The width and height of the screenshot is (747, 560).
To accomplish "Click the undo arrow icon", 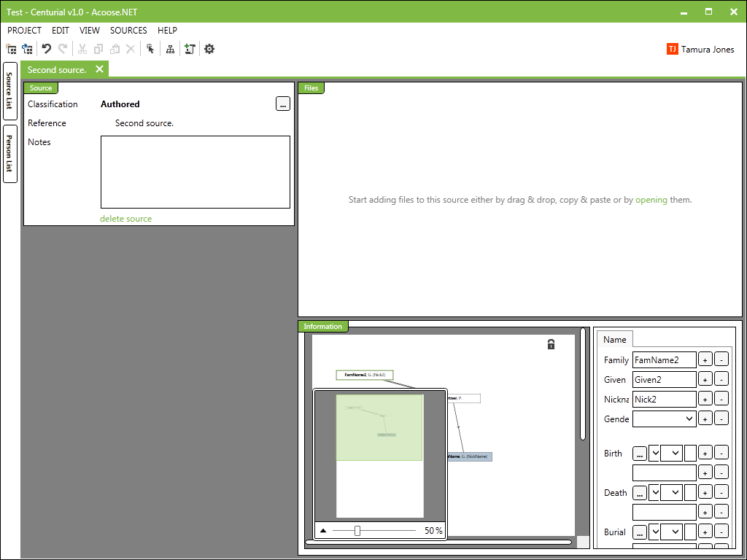I will point(47,49).
